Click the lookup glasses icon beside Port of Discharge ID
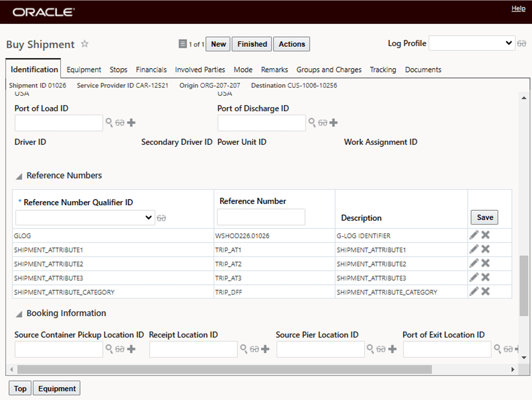532x400 pixels. tap(323, 123)
